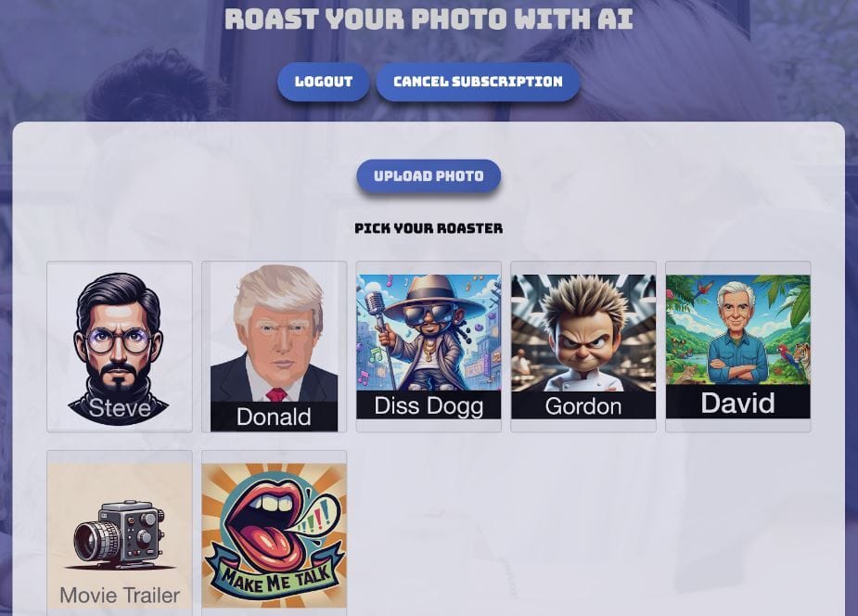Click the David name caption
Screen dimensions: 858x616
coord(737,403)
